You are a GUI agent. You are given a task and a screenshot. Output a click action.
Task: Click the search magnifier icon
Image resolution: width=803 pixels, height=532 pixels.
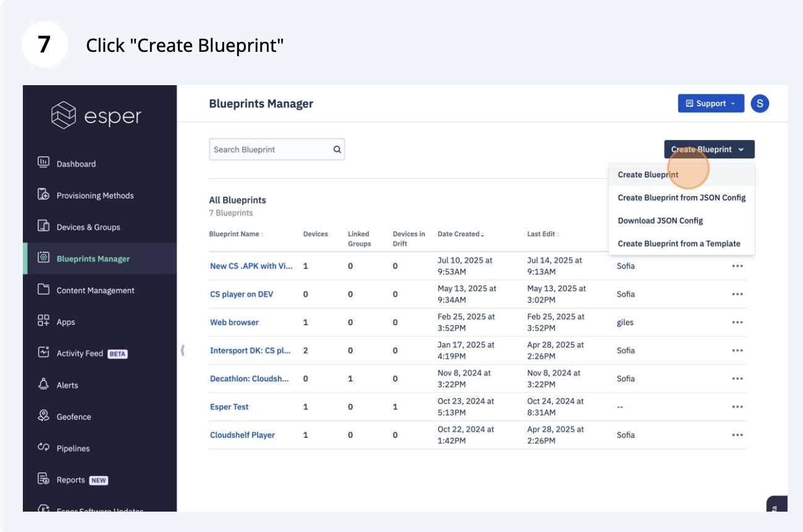pos(337,149)
